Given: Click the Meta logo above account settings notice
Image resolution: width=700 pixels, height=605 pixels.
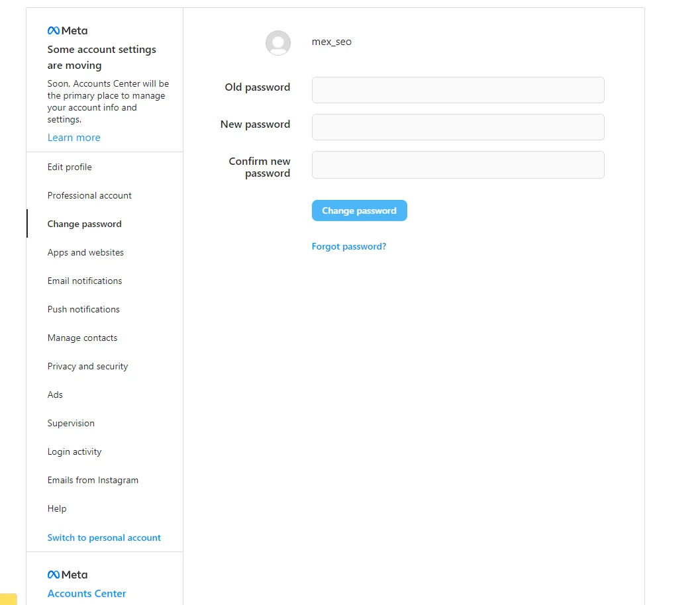Looking at the screenshot, I should [x=68, y=31].
